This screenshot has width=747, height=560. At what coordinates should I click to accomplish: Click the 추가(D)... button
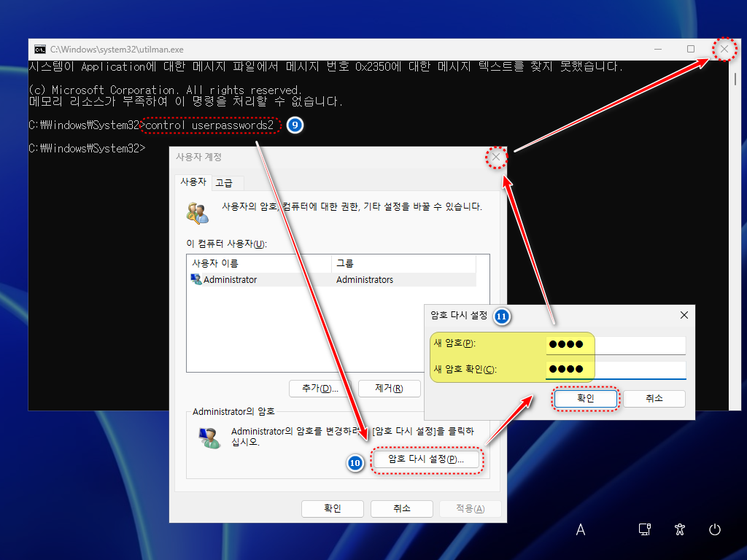[x=320, y=389]
